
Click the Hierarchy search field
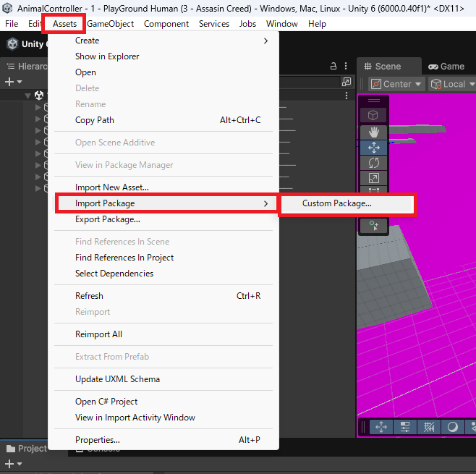pos(308,82)
